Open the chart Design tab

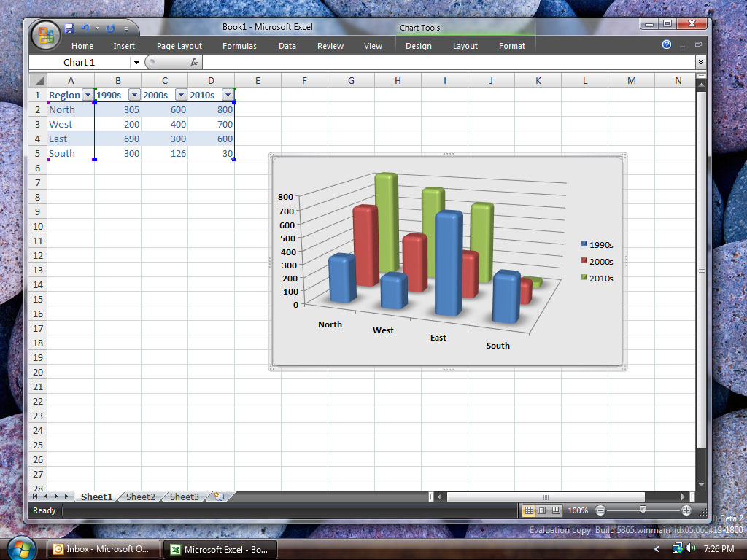click(x=418, y=46)
